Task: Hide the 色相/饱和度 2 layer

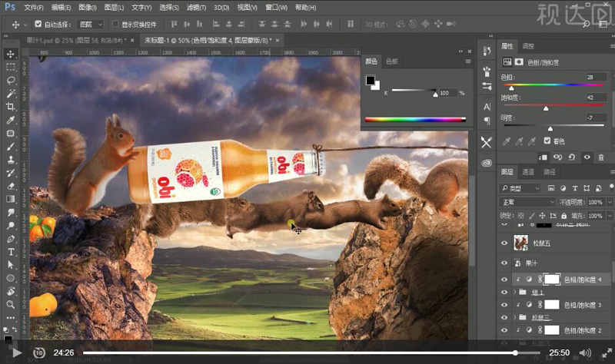Action: 504,330
